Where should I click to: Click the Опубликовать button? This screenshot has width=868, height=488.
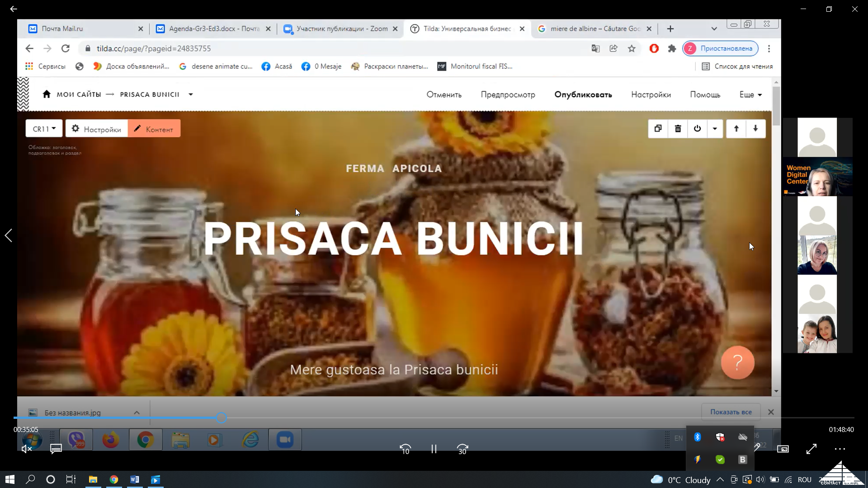coord(583,94)
